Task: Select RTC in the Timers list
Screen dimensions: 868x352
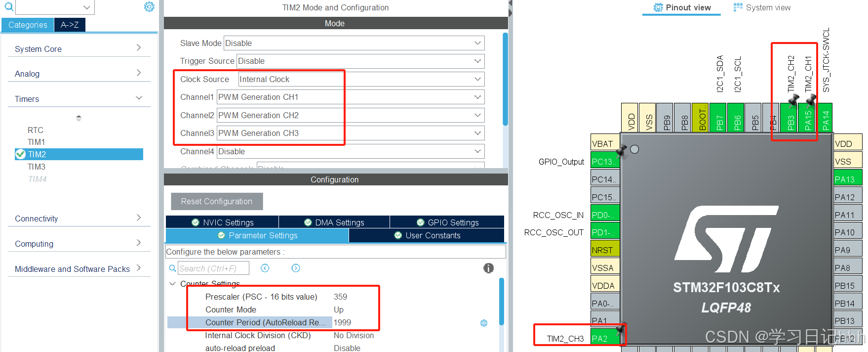Action: [x=36, y=130]
